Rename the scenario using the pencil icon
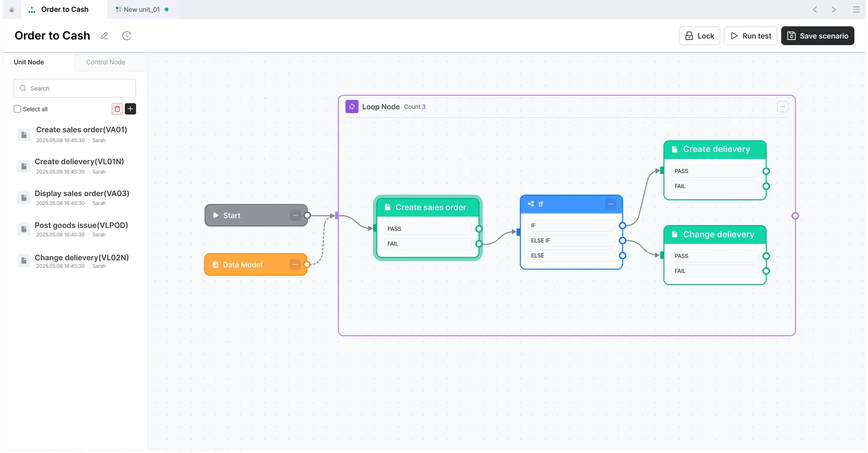Image resolution: width=868 pixels, height=453 pixels. click(104, 36)
